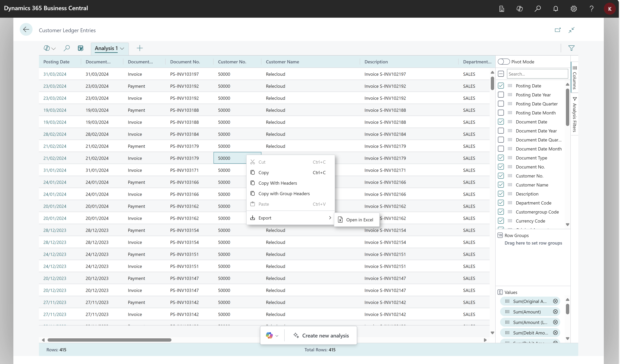Click the back navigation arrow icon

pos(26,30)
